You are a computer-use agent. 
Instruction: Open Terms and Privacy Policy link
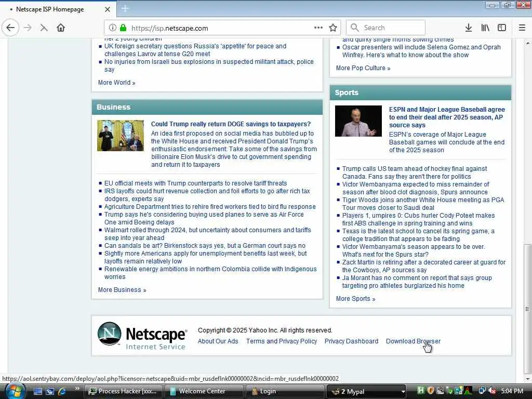282,341
